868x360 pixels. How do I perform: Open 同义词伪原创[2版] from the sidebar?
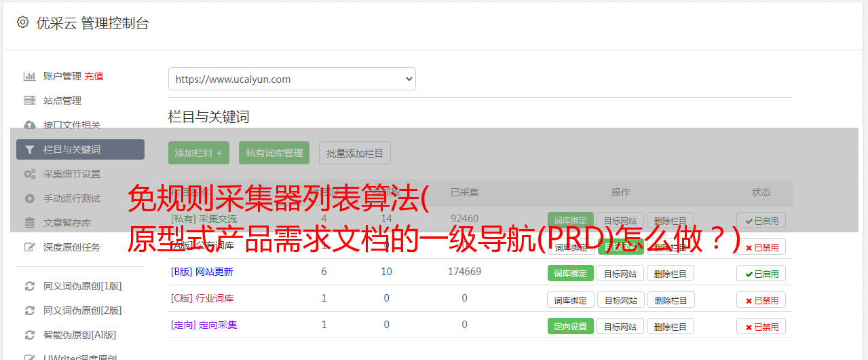pos(83,310)
